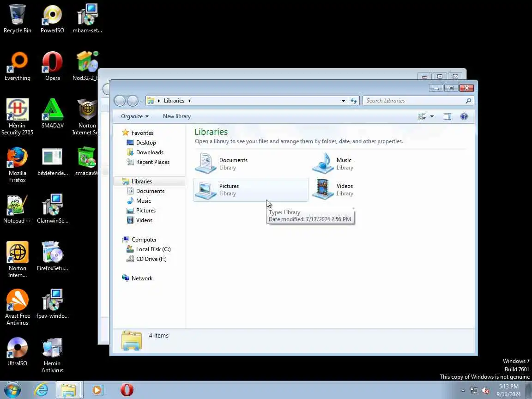This screenshot has width=532, height=399.
Task: Click the Show desktop strip
Action: point(529,390)
